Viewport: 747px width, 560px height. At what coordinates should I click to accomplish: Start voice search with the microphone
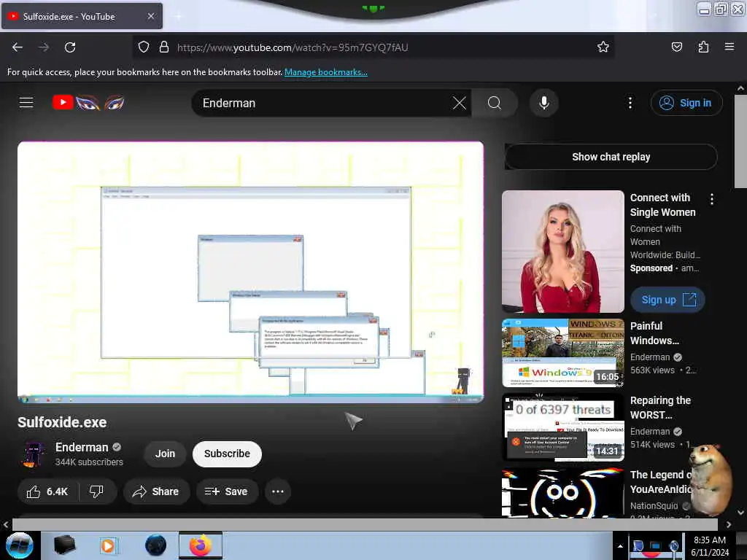(543, 103)
